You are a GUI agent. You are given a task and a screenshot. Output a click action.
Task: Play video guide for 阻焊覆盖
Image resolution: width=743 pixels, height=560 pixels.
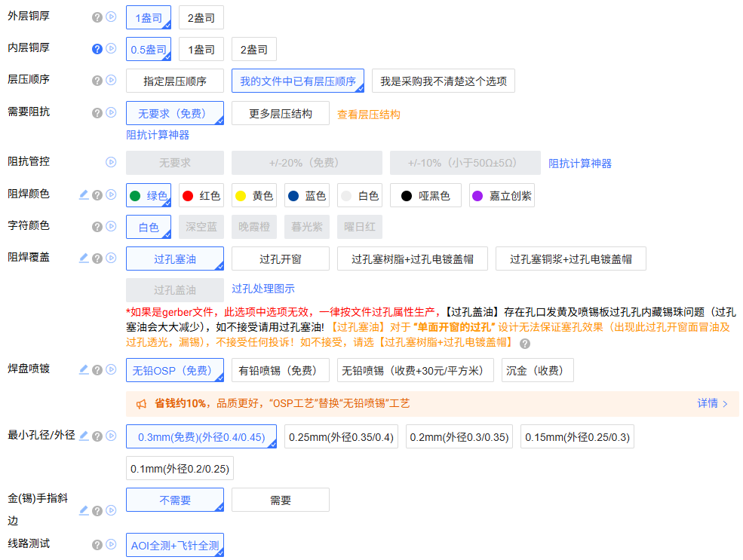tap(111, 258)
